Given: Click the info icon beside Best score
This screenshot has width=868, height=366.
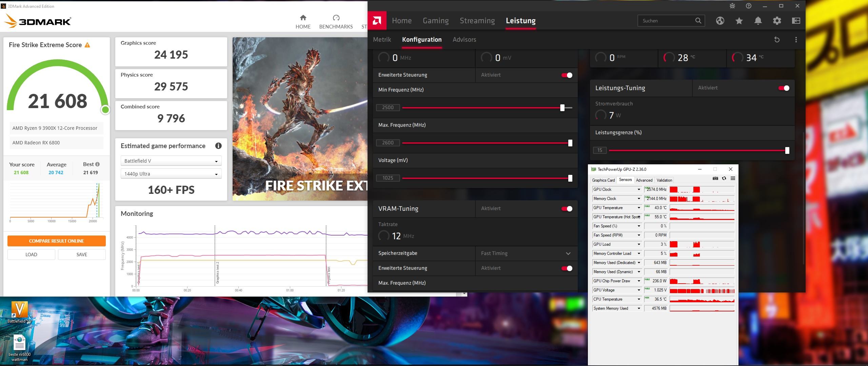Looking at the screenshot, I should [x=98, y=164].
